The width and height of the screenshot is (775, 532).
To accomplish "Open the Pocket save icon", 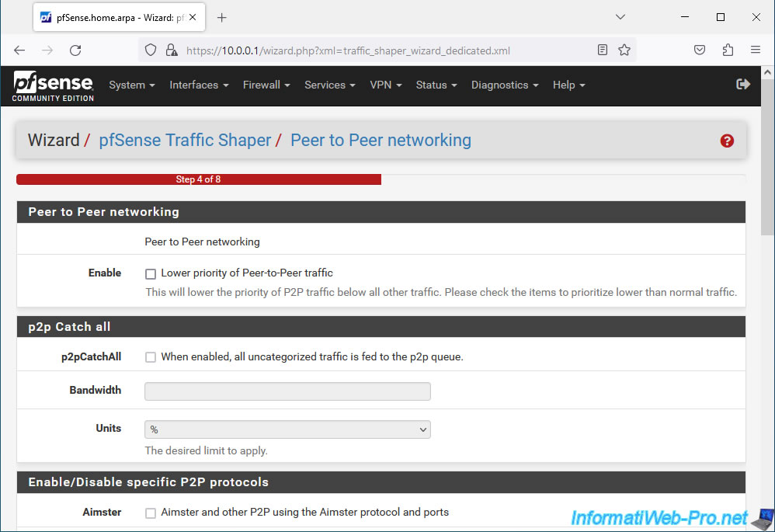I will (x=700, y=50).
